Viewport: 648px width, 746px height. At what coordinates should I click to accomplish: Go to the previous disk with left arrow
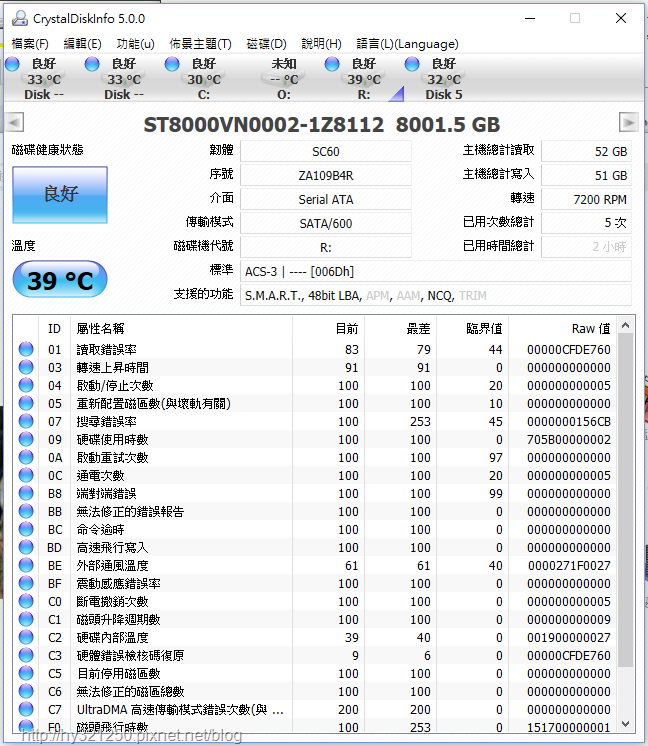coord(15,122)
